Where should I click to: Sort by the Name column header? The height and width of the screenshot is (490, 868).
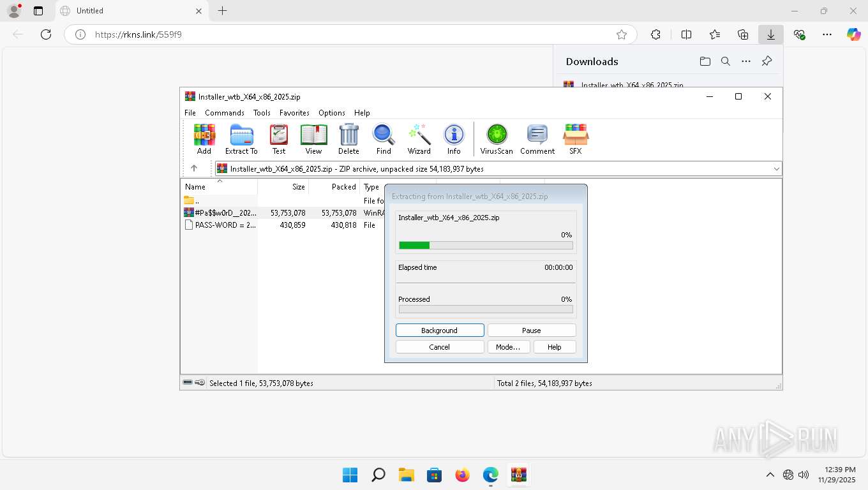point(220,187)
